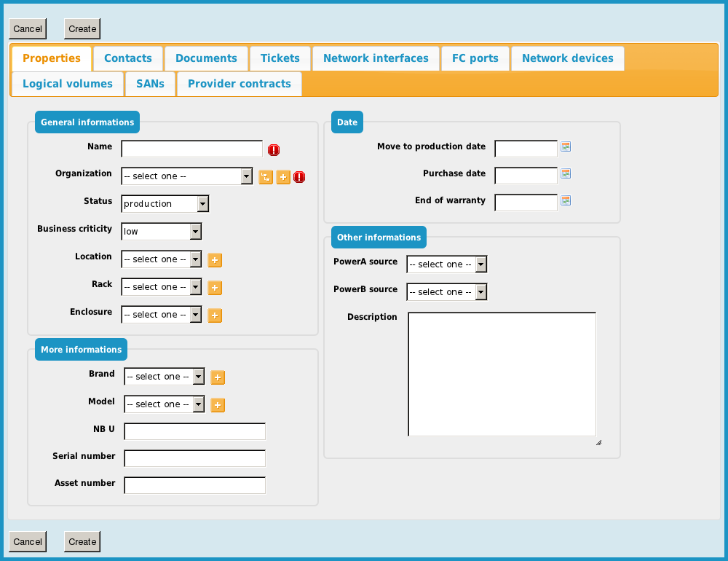
Task: Click the plus icon beside Rack dropdown
Action: coord(215,288)
